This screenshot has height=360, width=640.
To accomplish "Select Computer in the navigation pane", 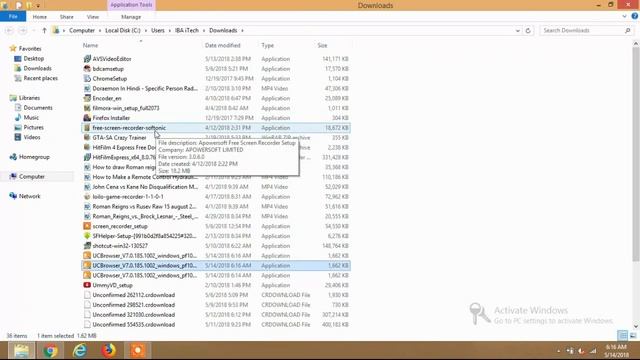I will [x=31, y=176].
